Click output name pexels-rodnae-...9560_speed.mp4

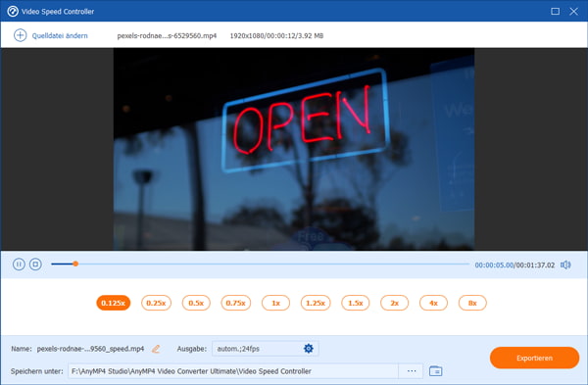point(90,349)
